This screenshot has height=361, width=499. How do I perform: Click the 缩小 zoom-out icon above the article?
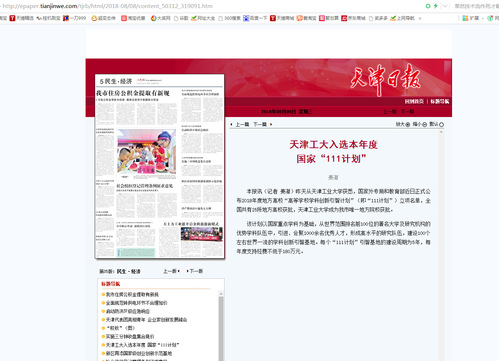[424, 124]
